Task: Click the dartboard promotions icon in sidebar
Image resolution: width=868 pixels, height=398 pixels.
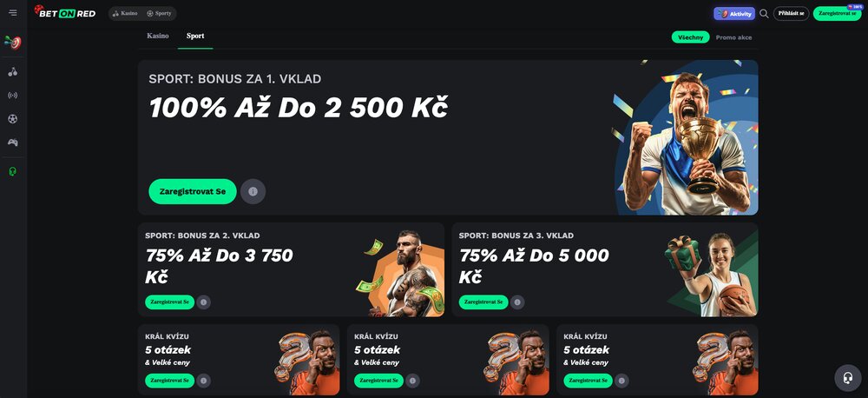Action: (13, 43)
